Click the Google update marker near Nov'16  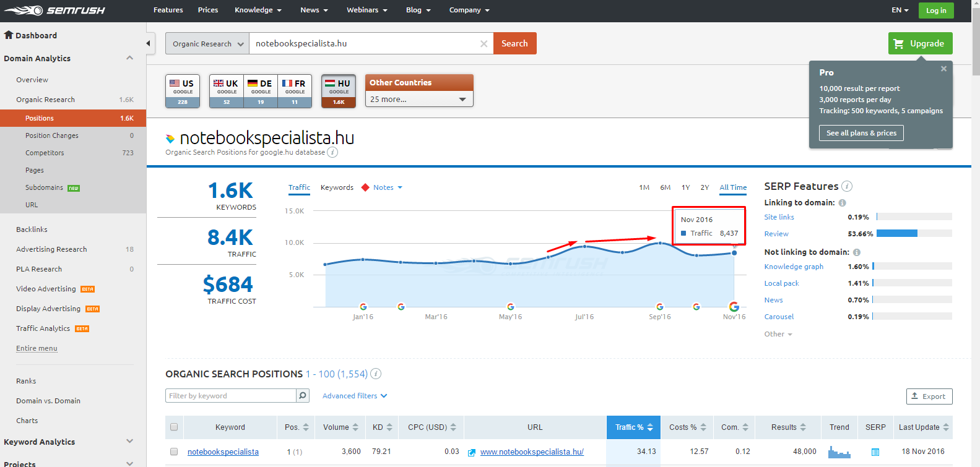point(734,307)
